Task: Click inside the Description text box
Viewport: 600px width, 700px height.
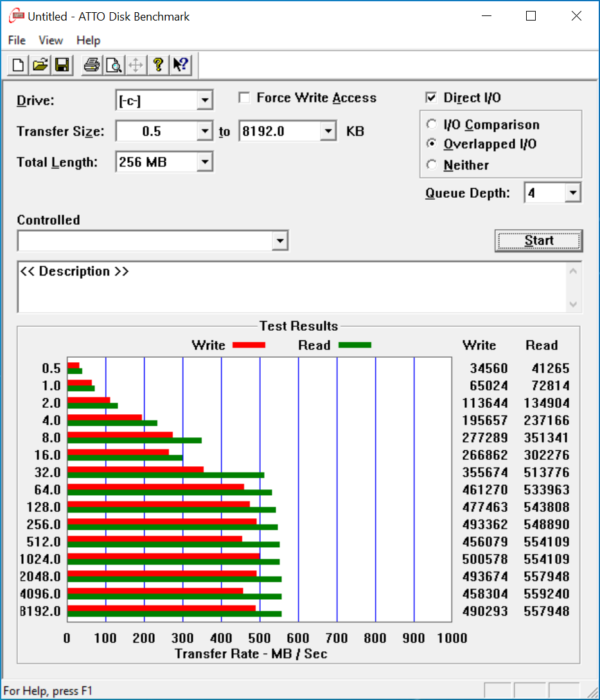Action: (292, 287)
